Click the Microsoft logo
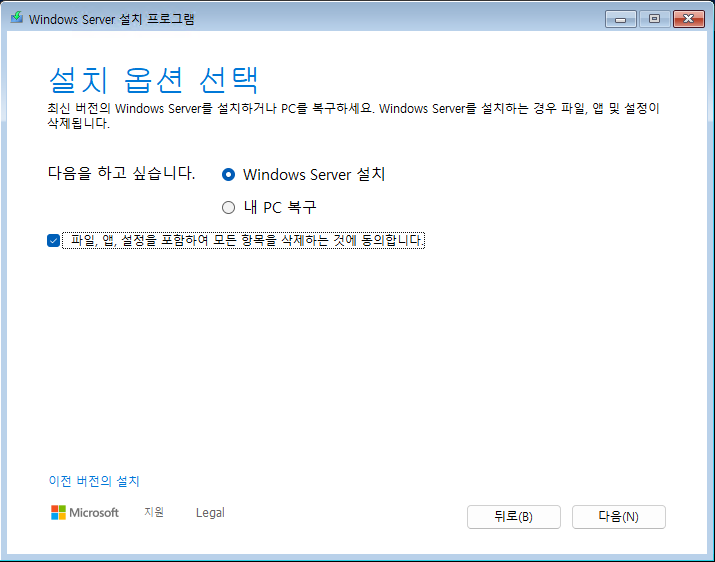This screenshot has height=562, width=715. pyautogui.click(x=85, y=513)
